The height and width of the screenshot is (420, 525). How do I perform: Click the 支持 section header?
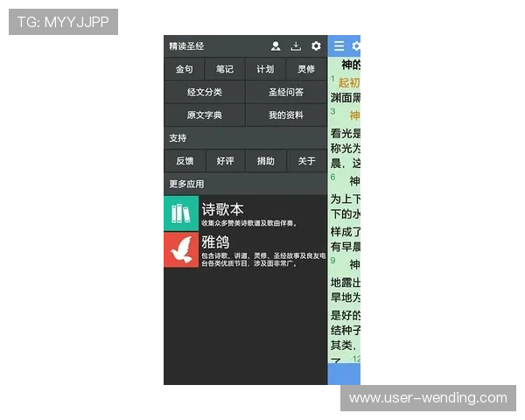click(245, 137)
